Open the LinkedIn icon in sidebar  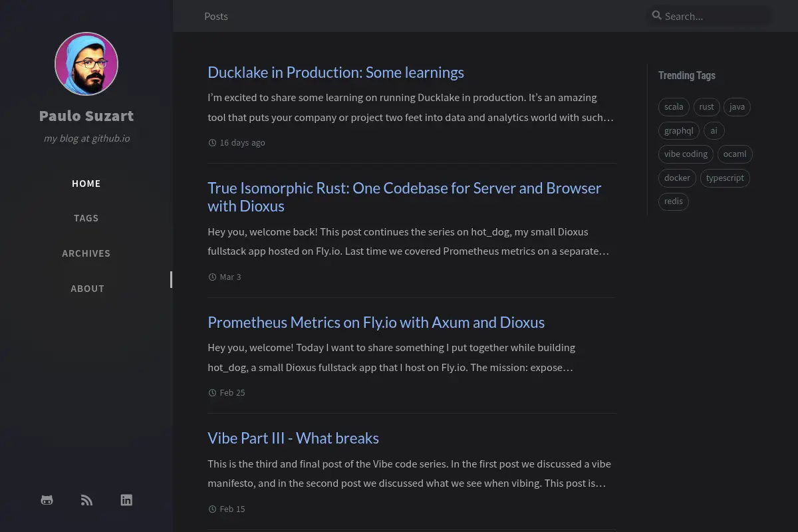pyautogui.click(x=126, y=500)
